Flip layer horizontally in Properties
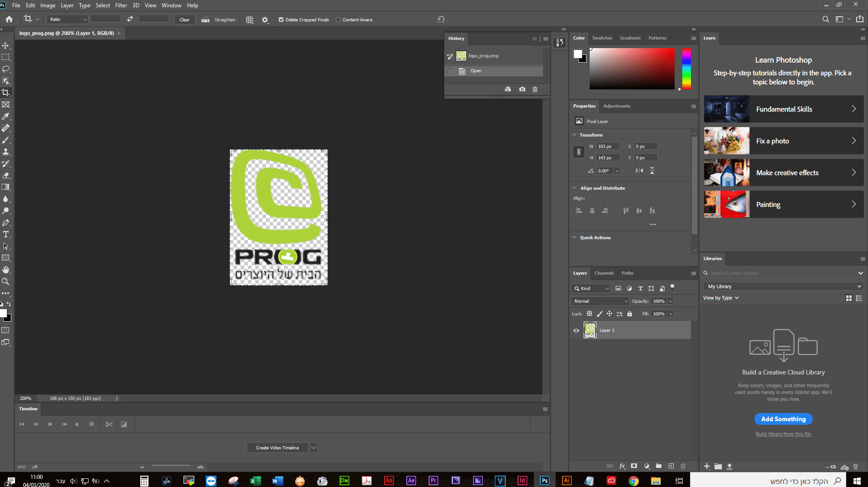This screenshot has width=868, height=487. pyautogui.click(x=639, y=171)
